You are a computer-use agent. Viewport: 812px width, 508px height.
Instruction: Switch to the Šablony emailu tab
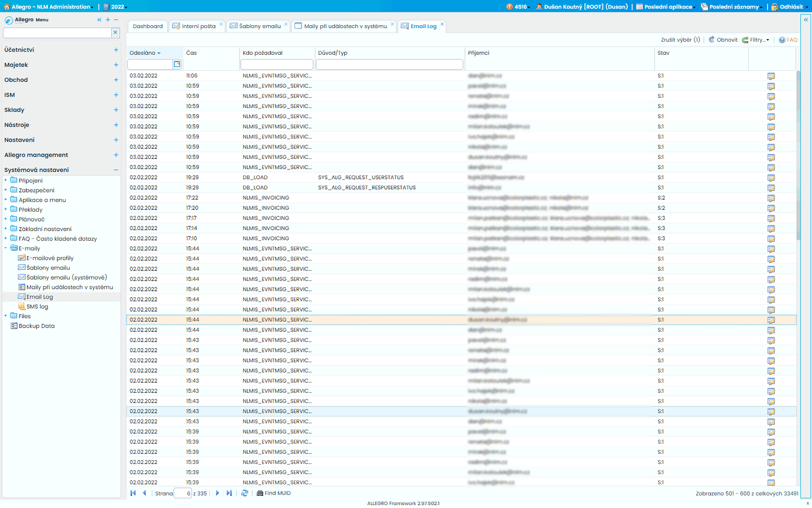(259, 26)
